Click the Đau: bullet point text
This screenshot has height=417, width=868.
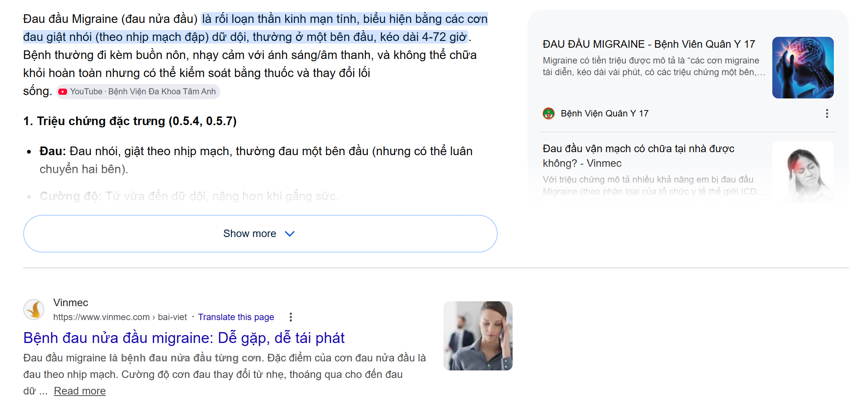point(256,160)
